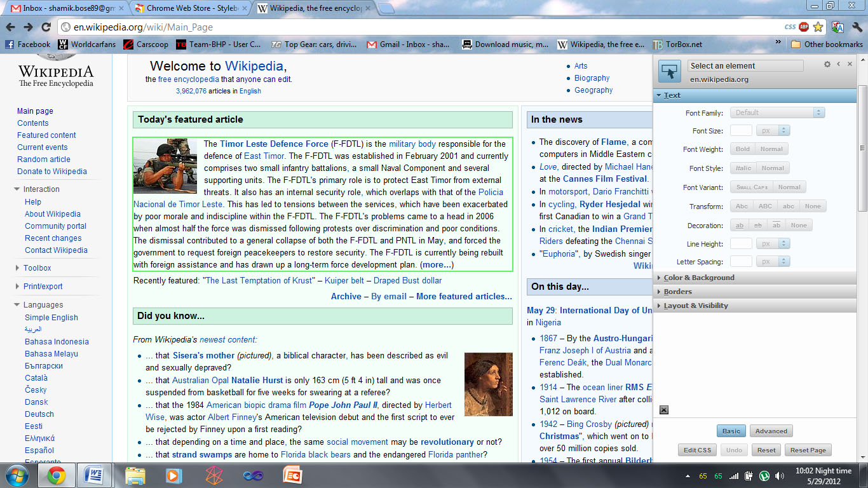Expand the Borders section
The height and width of the screenshot is (488, 868).
coord(677,292)
